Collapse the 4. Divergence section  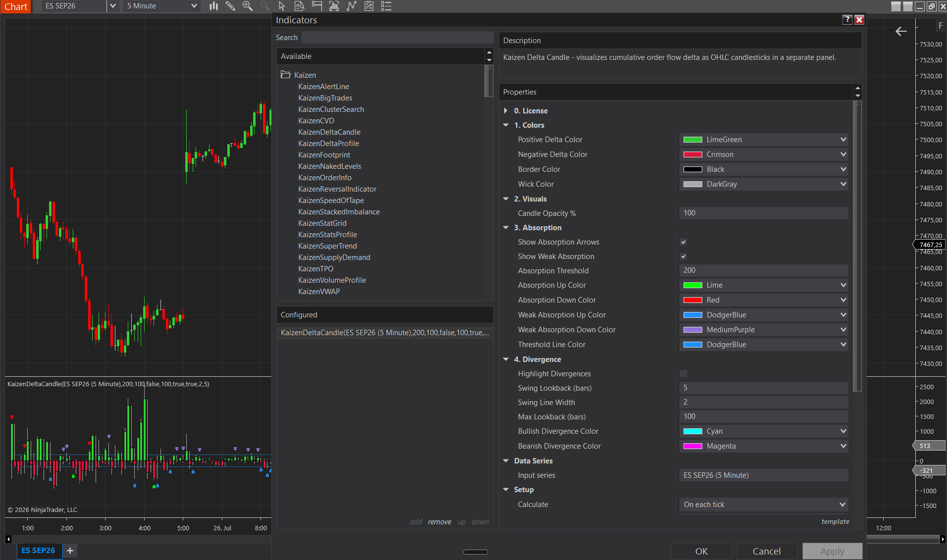click(506, 359)
